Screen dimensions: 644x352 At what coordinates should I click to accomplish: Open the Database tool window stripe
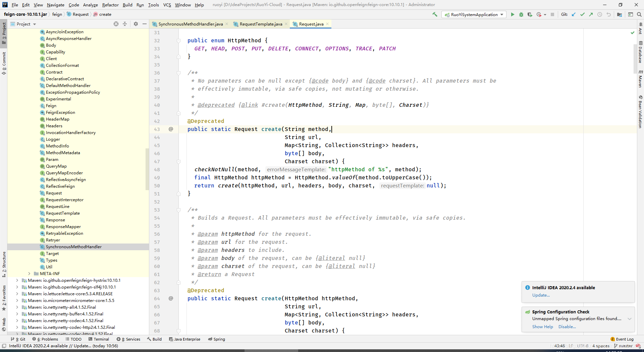tap(640, 52)
